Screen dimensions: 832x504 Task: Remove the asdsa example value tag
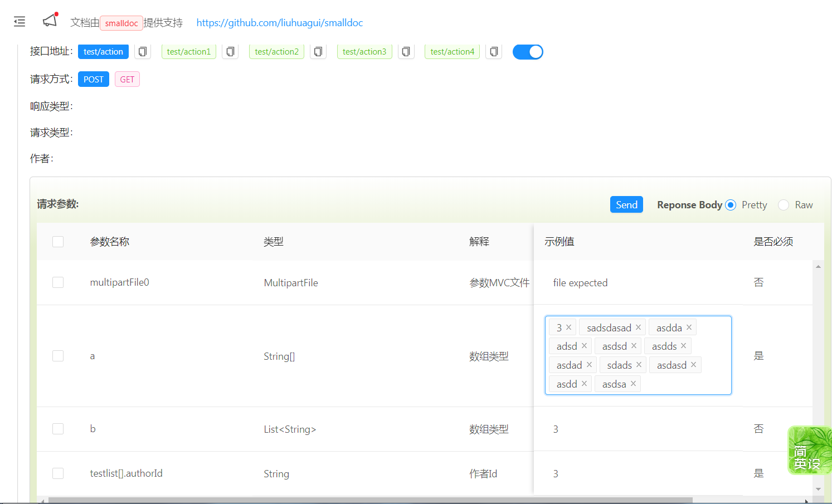(x=633, y=383)
